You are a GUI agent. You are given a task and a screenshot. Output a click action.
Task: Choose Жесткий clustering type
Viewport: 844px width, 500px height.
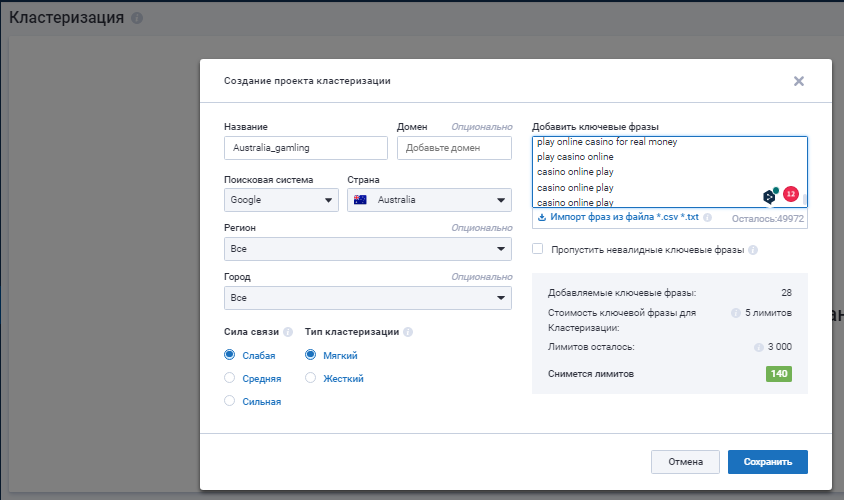pos(310,378)
